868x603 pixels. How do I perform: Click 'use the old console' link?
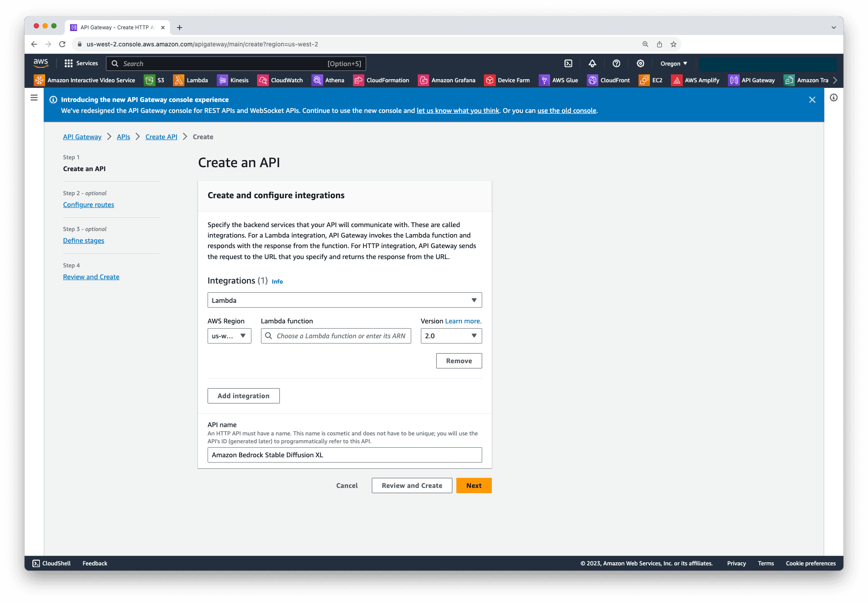(567, 111)
